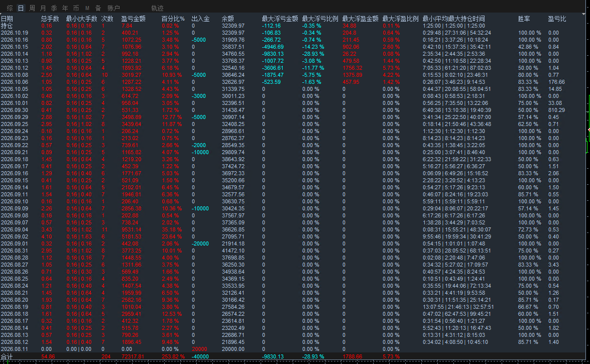Image resolution: width=590 pixels, height=364 pixels.
Task: Switch to the 月 monthly tab
Action: coord(43,8)
